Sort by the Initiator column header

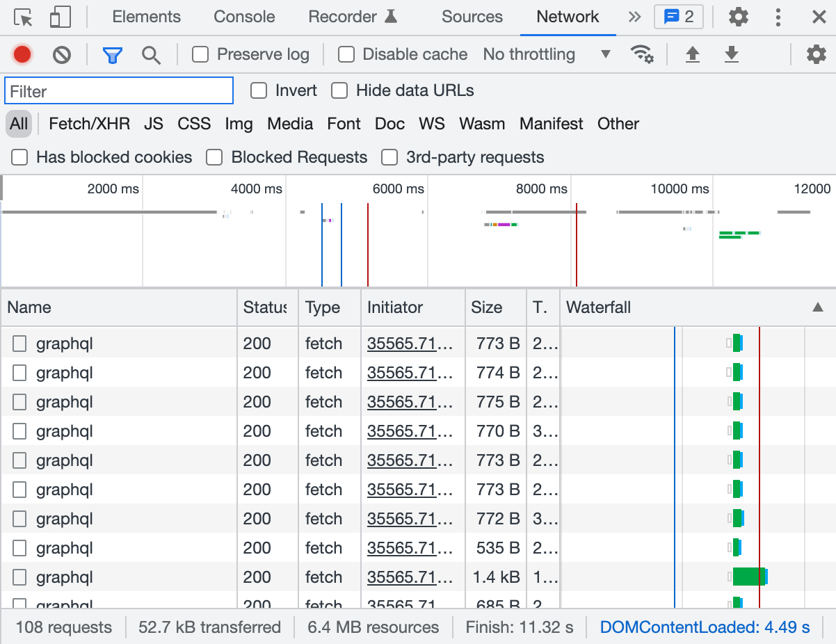pyautogui.click(x=413, y=307)
